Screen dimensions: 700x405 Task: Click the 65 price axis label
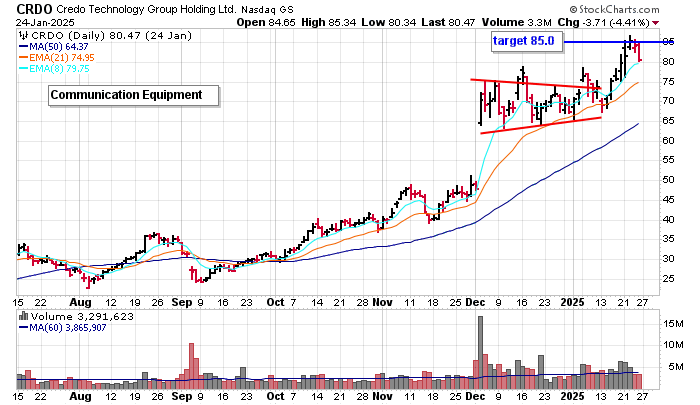click(x=669, y=121)
